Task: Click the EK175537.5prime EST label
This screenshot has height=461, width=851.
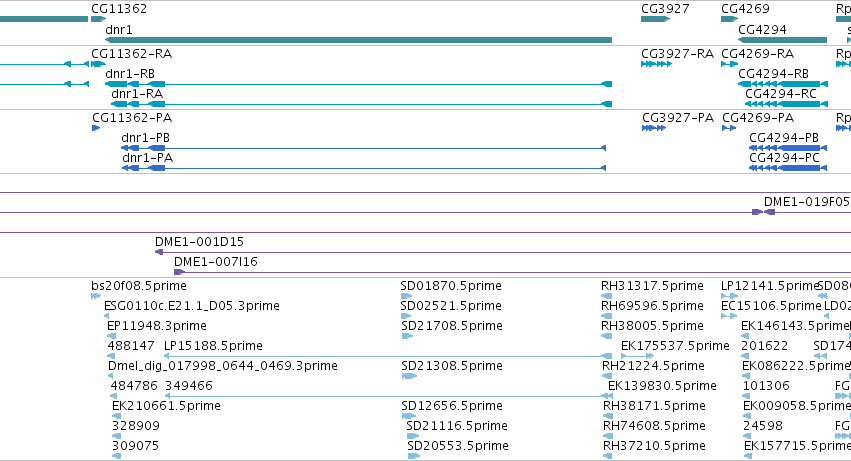Action: 675,346
